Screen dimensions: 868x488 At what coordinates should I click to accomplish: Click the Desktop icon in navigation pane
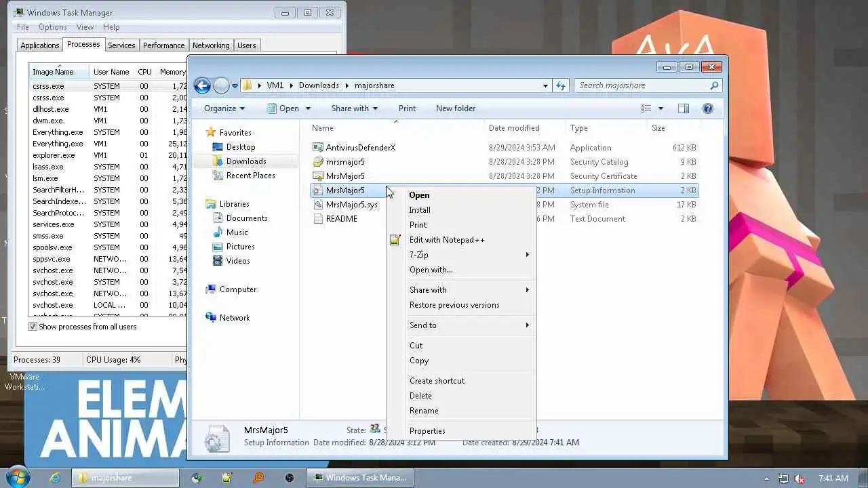[218, 147]
